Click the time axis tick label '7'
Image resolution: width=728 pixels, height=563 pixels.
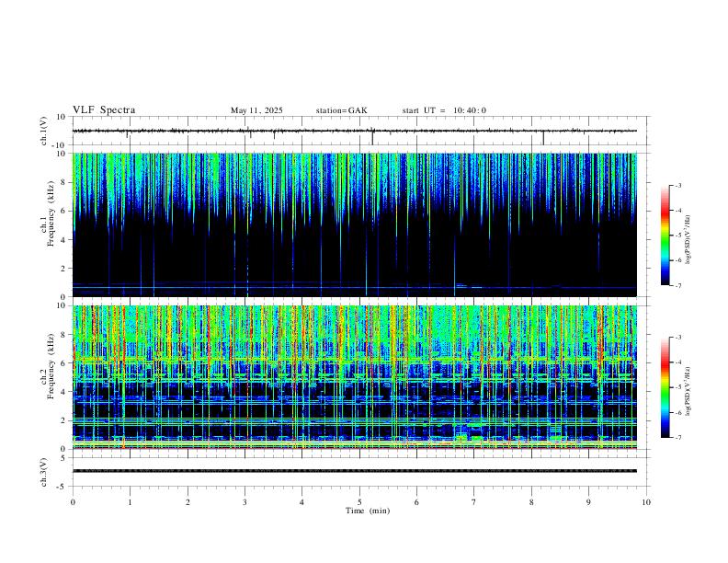474,502
